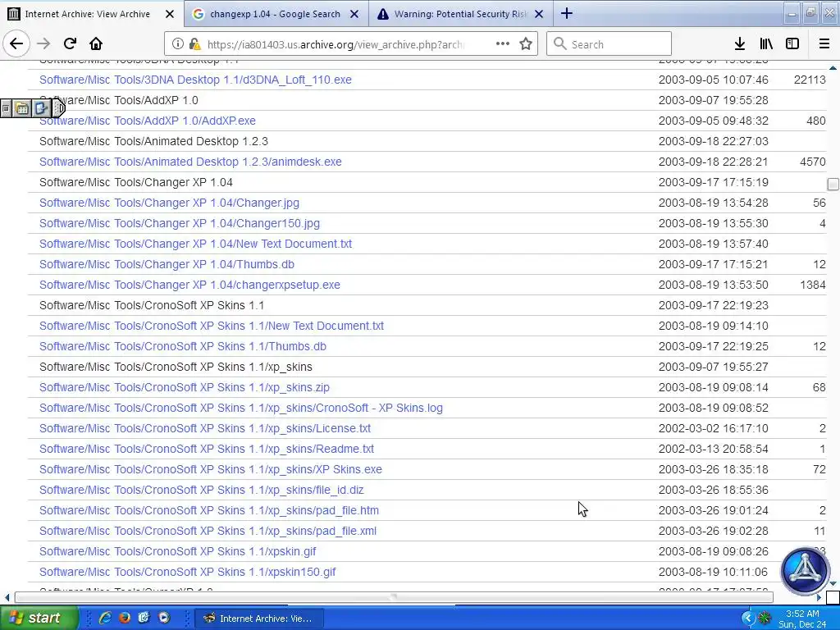Download xp_skins.zip

(x=185, y=387)
